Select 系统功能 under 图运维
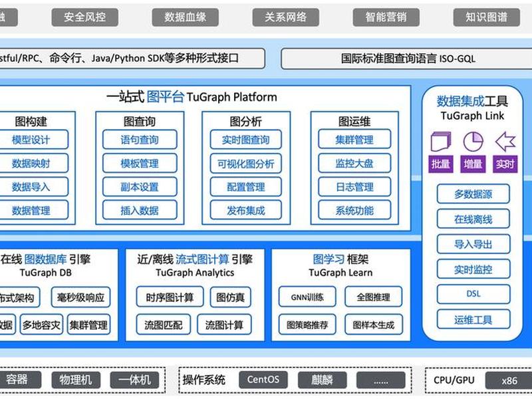 coord(354,210)
